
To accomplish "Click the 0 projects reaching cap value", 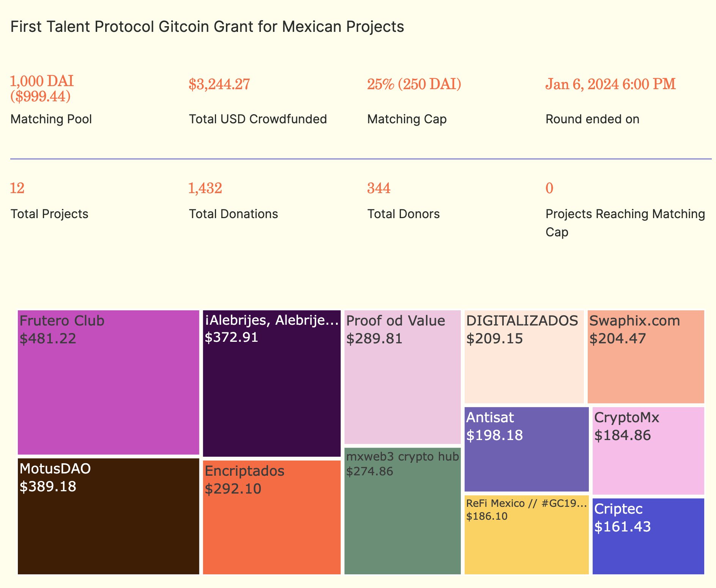I will coord(549,188).
